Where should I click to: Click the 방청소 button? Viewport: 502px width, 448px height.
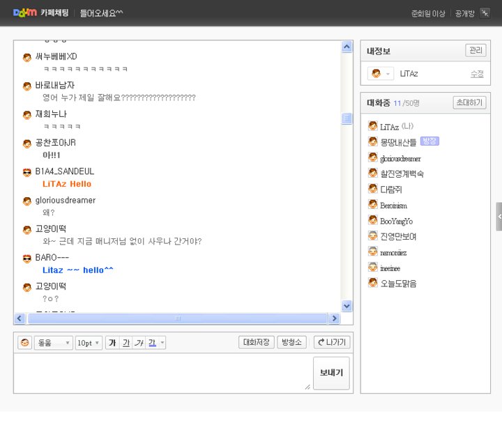point(291,342)
